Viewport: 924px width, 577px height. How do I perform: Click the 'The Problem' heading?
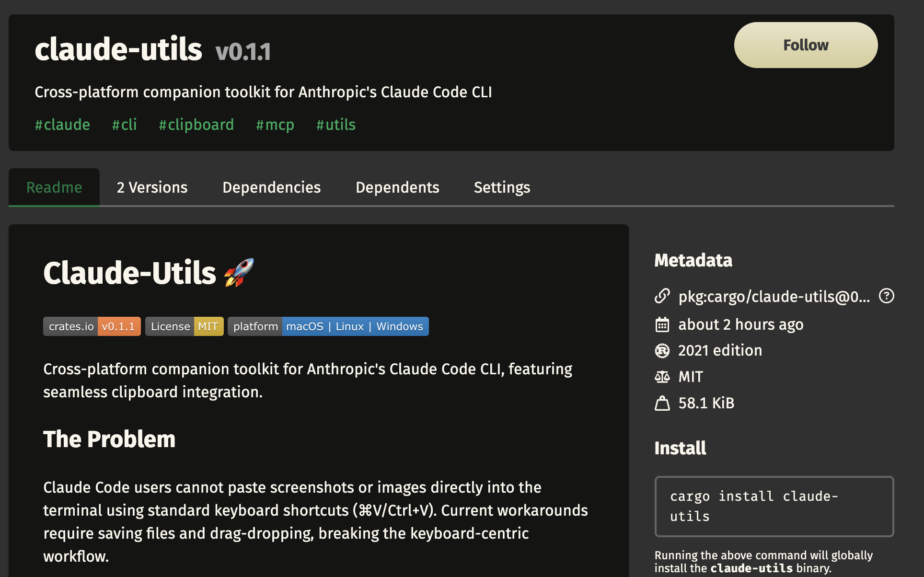coord(109,439)
